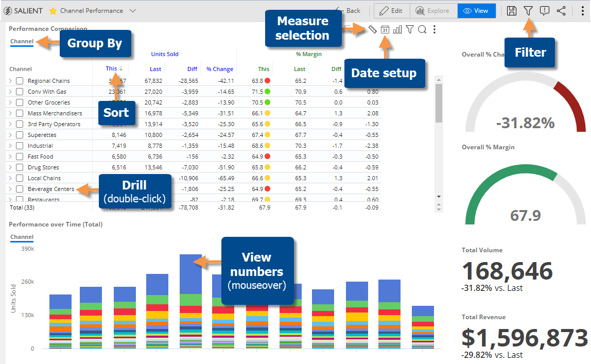Click the save dashboard icon
This screenshot has height=364, width=591.
[512, 11]
